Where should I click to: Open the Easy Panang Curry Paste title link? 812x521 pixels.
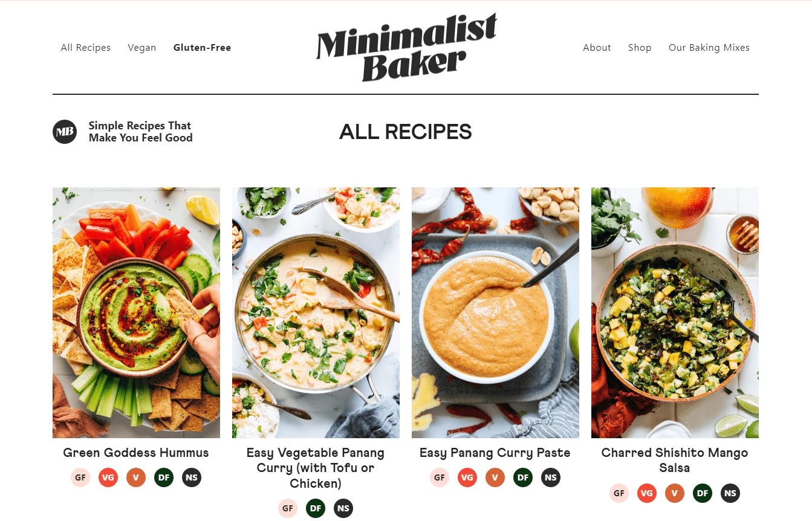pos(495,453)
